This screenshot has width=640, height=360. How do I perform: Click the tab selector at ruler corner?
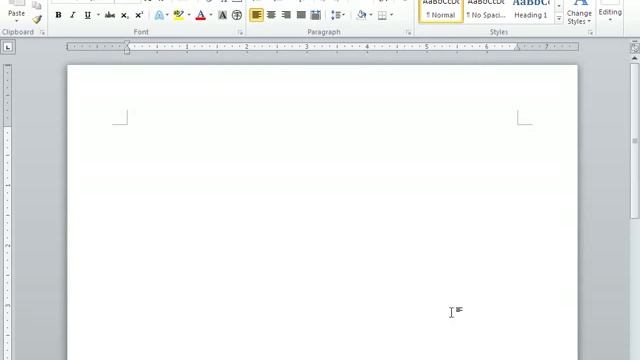(8, 47)
